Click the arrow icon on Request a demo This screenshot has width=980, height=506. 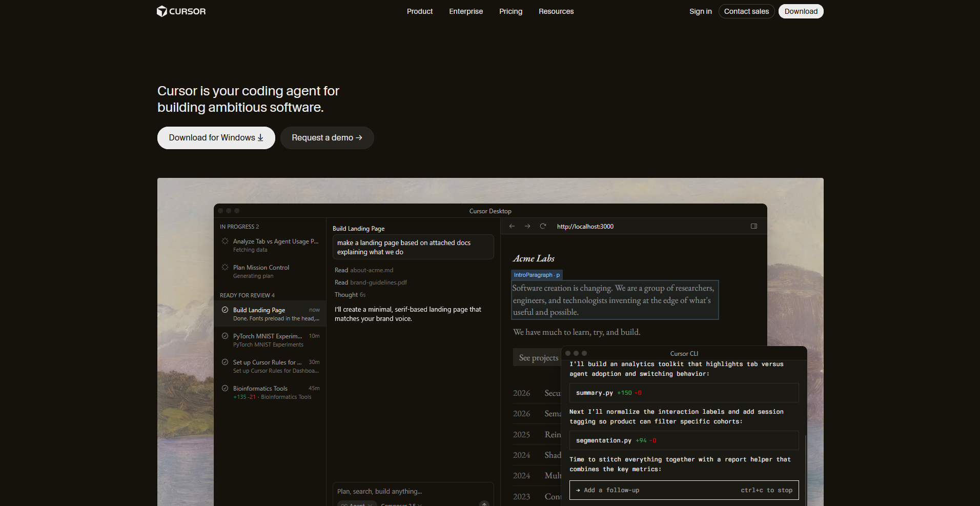pyautogui.click(x=359, y=138)
